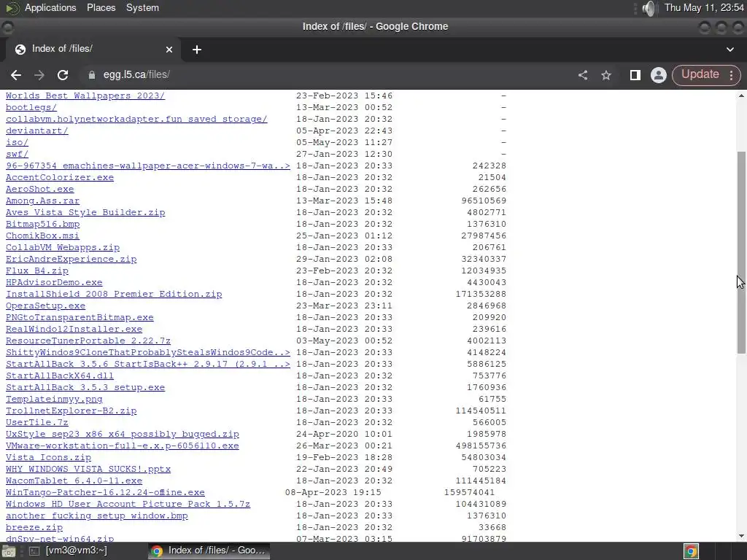Download Vista_Icons.zip
747x560 pixels.
(48, 458)
